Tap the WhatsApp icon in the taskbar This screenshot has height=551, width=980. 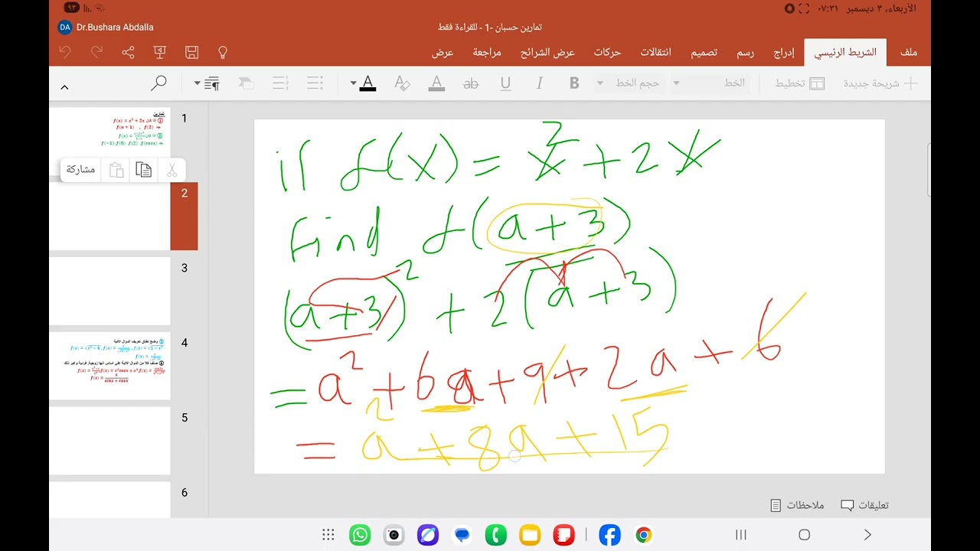click(x=360, y=535)
